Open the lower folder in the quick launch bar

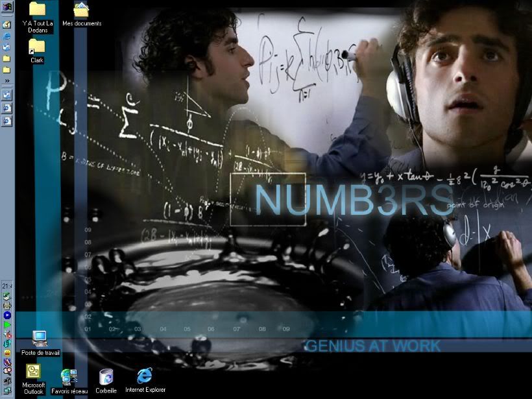click(6, 70)
